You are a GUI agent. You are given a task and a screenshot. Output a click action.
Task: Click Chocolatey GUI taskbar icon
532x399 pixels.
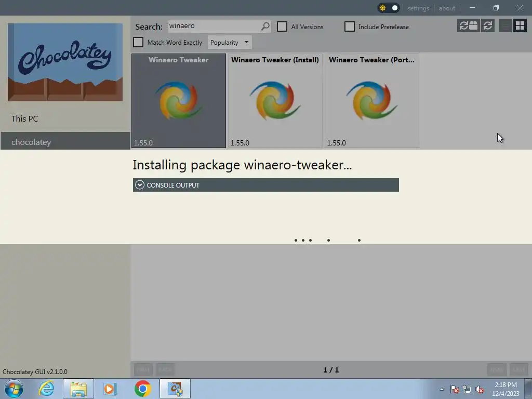(x=175, y=389)
